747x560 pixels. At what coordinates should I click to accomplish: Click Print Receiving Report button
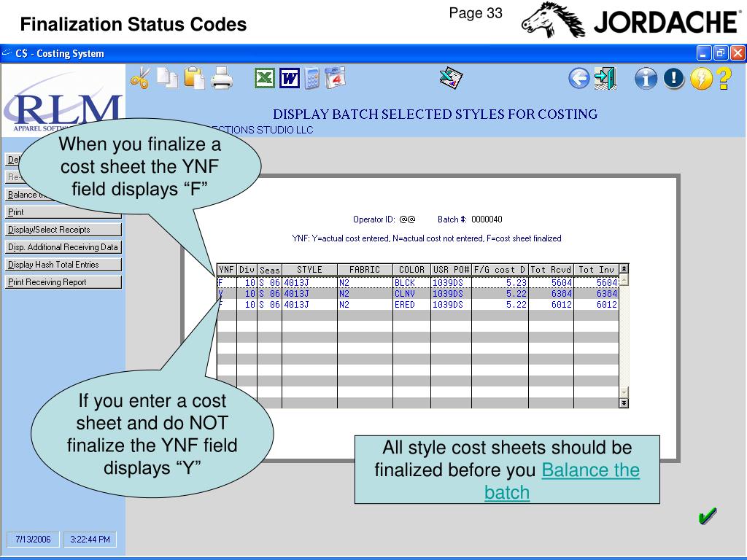[x=63, y=282]
